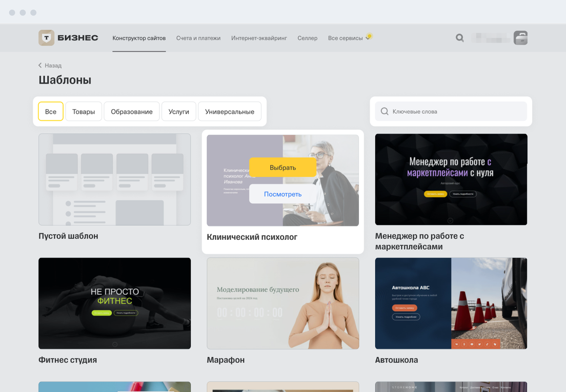Click the Фитнес студия title
Viewport: 566px width, 392px height.
pos(68,360)
